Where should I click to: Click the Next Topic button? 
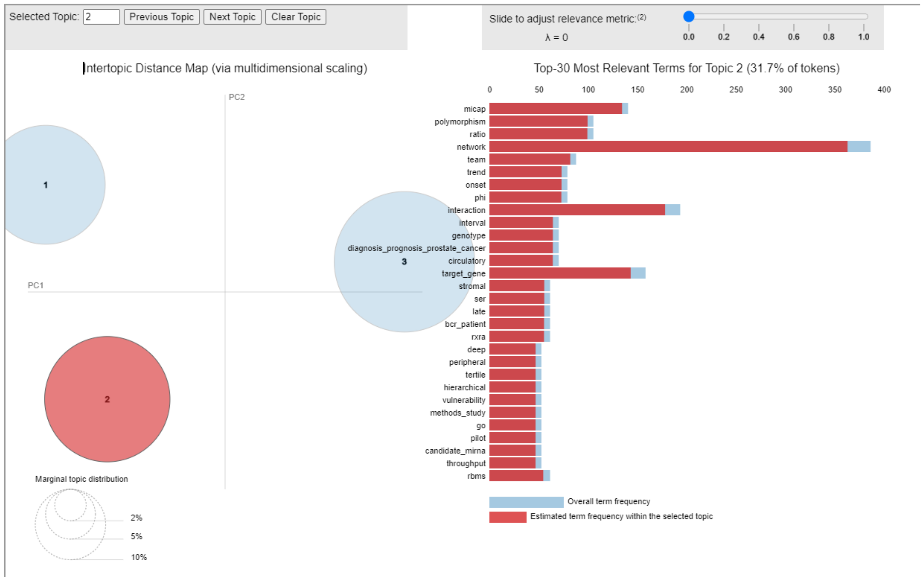pos(232,17)
